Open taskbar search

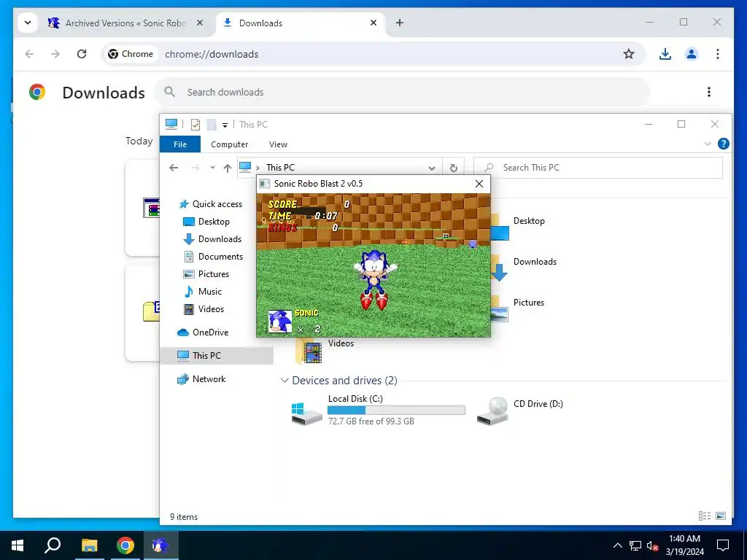[x=53, y=545]
